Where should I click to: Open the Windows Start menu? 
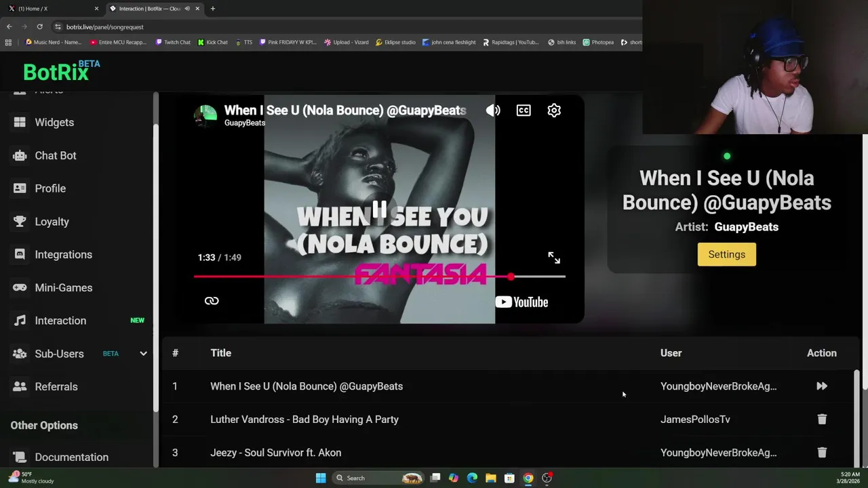pos(321,478)
